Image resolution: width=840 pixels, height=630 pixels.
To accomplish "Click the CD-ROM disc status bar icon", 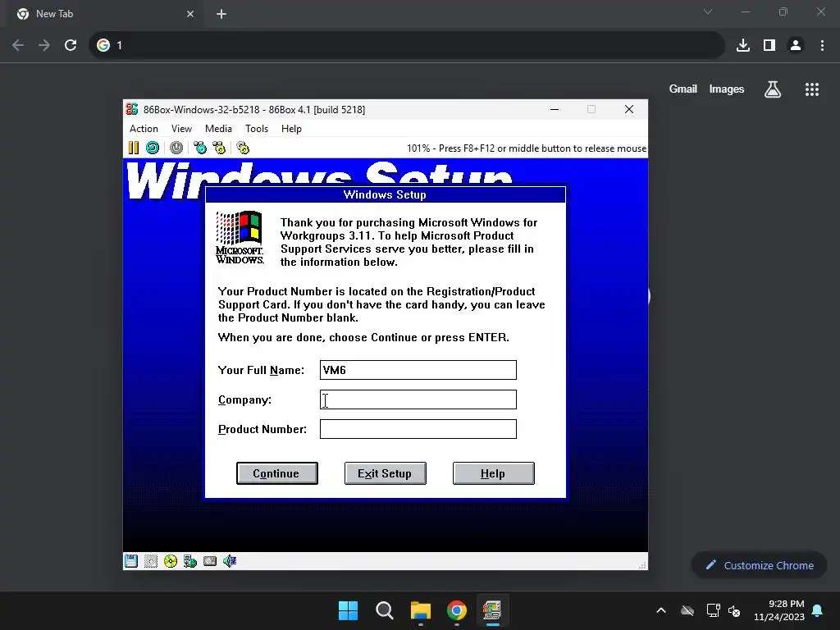I will tap(171, 561).
